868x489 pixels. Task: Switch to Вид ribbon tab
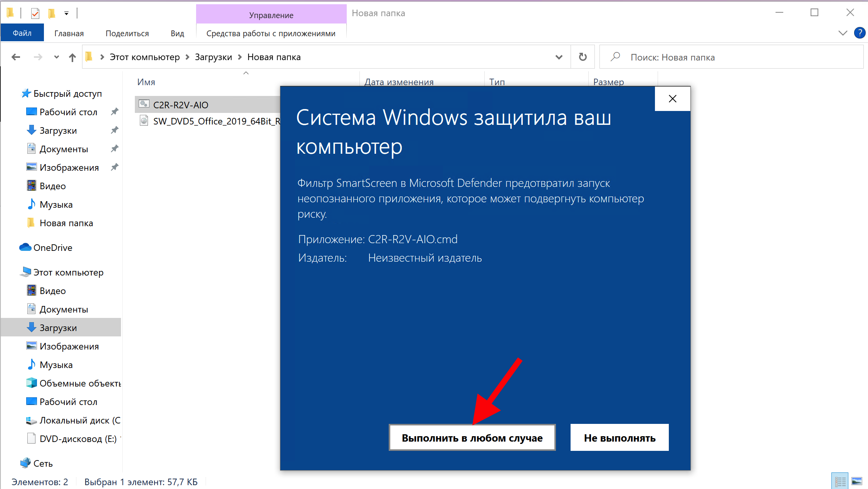[178, 34]
